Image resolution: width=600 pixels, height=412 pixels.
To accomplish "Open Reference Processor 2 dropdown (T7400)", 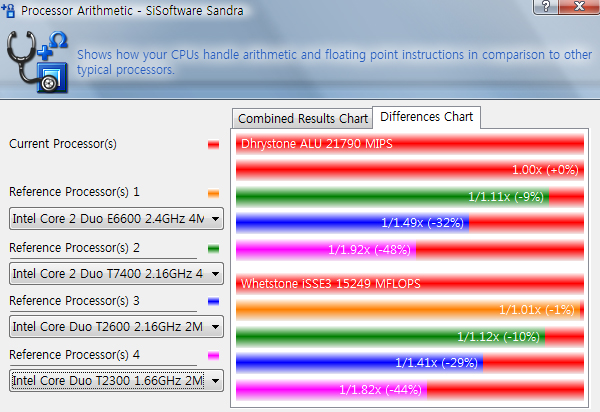I will click(116, 274).
